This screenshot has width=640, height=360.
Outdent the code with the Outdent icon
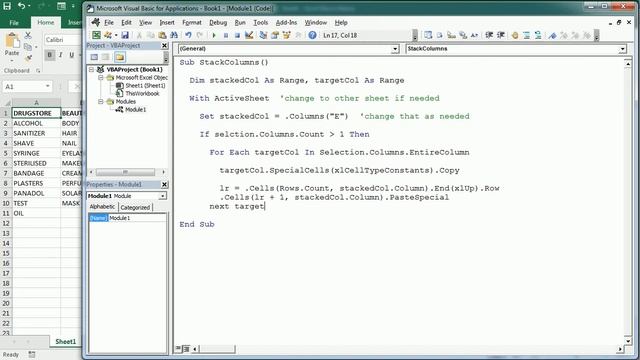click(501, 35)
